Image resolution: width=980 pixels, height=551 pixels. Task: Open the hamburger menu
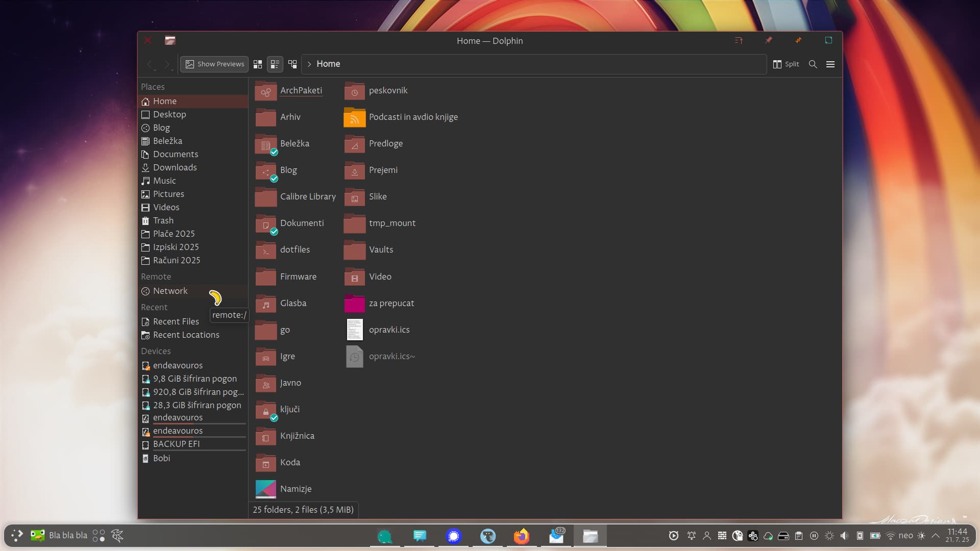(x=830, y=64)
